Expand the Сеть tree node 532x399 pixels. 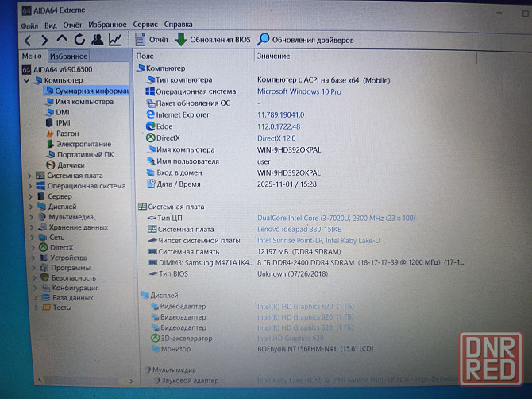tap(33, 238)
